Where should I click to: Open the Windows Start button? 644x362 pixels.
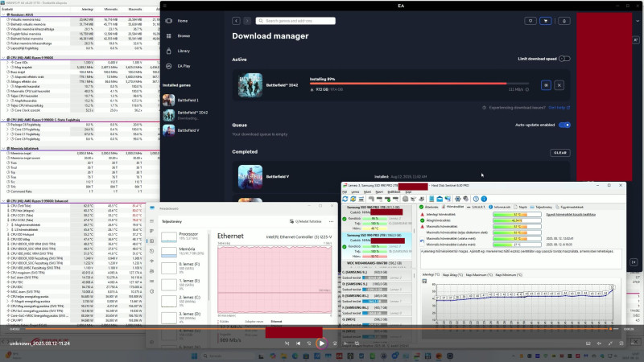point(194,356)
